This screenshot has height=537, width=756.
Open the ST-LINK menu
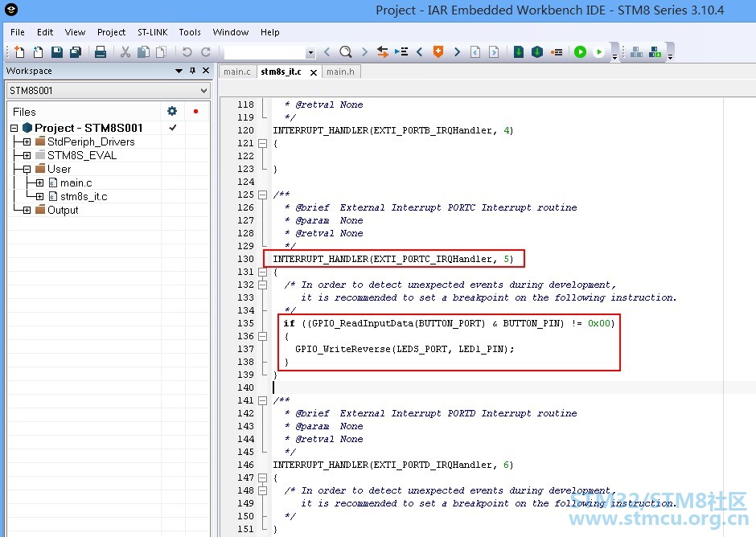tap(153, 32)
